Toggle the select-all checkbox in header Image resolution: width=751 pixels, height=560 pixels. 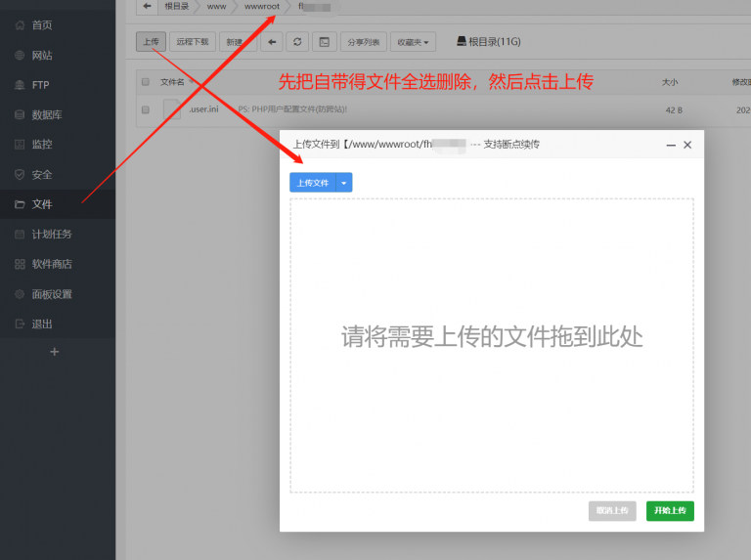146,82
